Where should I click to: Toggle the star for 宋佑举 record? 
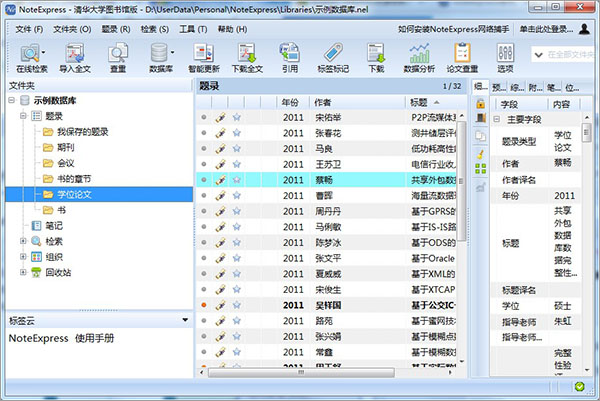(x=237, y=117)
